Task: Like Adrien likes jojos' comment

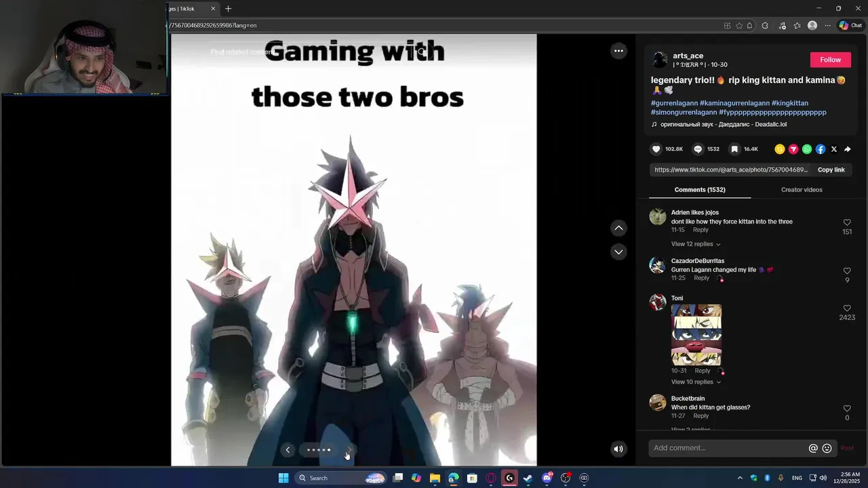Action: [x=847, y=222]
